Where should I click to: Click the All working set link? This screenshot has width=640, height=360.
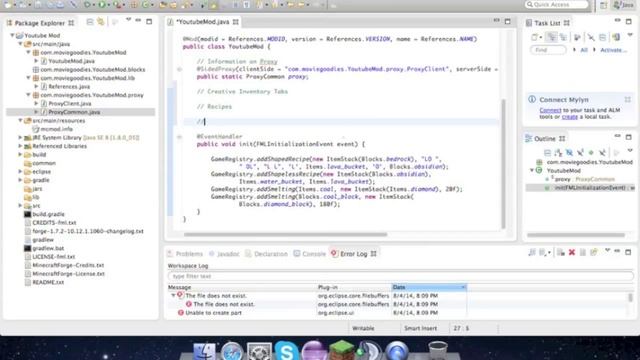pyautogui.click(x=584, y=50)
